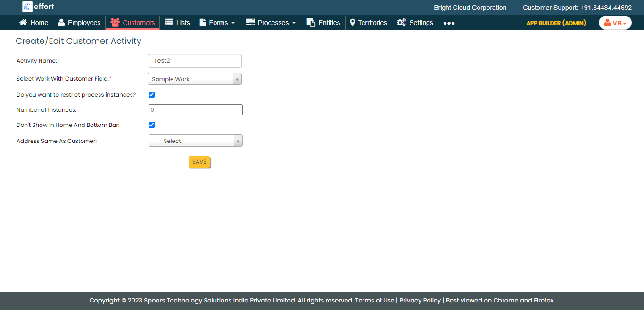Uncheck Don't Show In Home checkbox
644x310 pixels.
(x=152, y=125)
